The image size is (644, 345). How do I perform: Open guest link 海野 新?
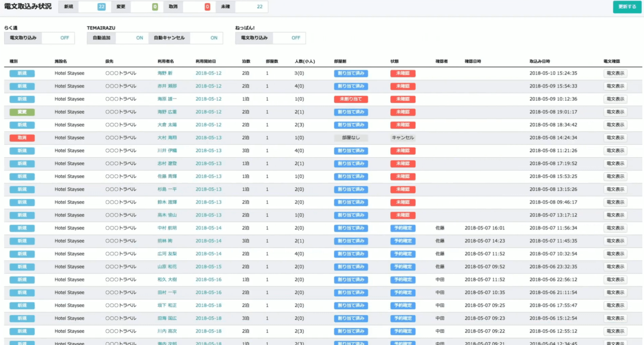(x=165, y=73)
